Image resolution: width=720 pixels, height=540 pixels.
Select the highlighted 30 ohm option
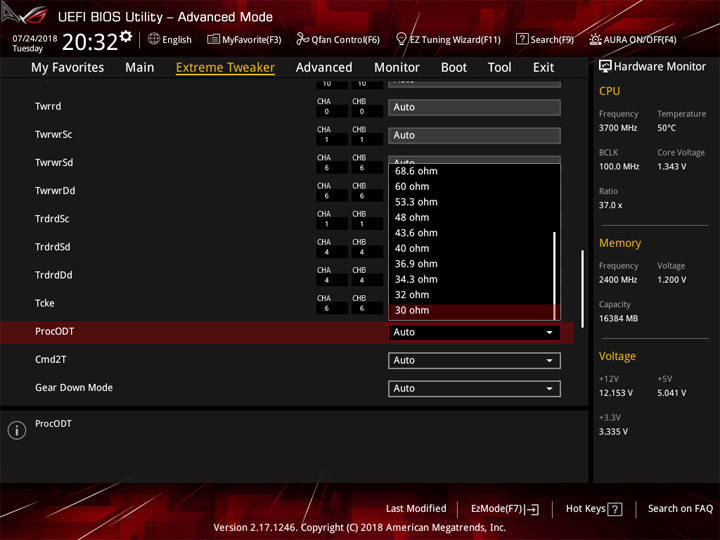(x=471, y=310)
